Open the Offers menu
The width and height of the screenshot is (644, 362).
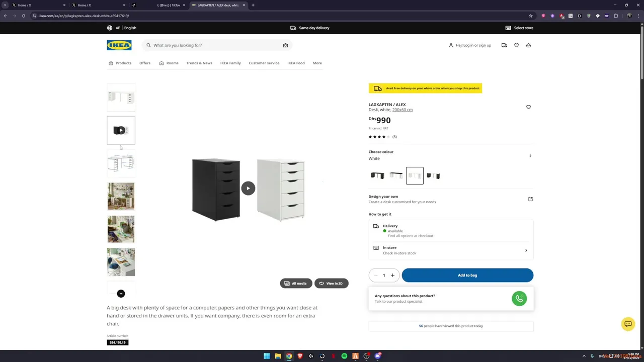point(145,63)
